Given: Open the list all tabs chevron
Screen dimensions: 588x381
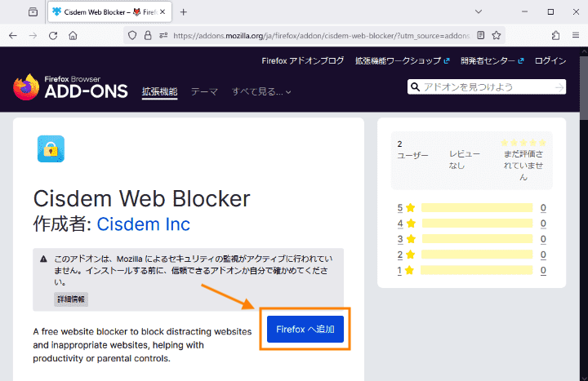Looking at the screenshot, I should [x=478, y=12].
